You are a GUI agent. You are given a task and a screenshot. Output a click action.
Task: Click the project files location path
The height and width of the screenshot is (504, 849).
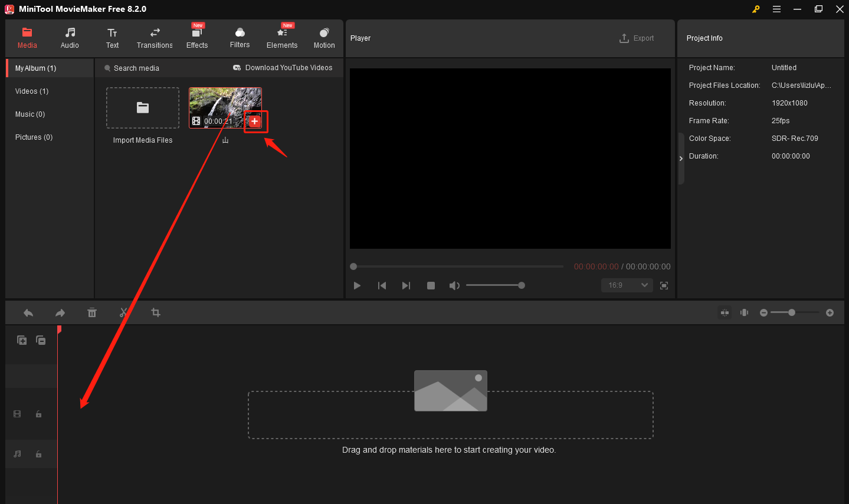pos(801,85)
